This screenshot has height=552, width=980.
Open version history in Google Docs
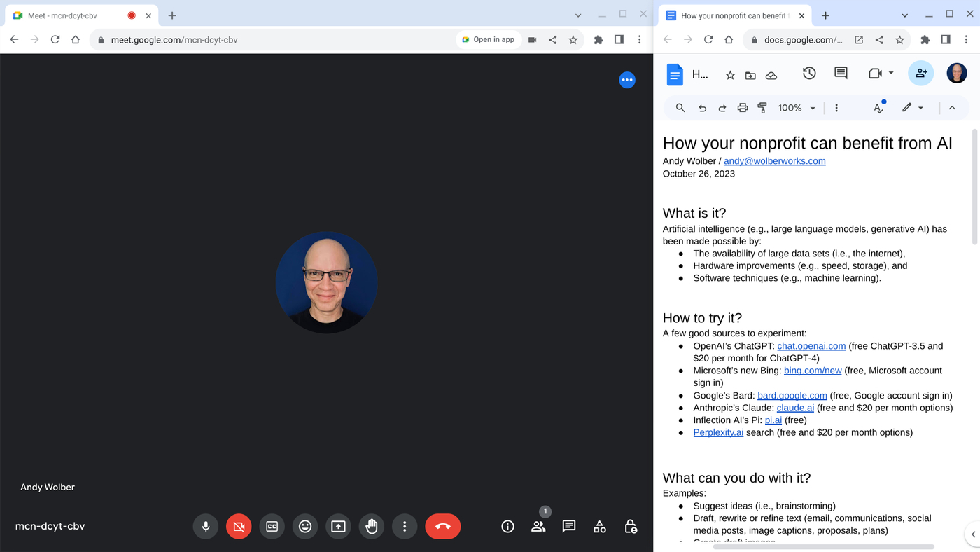(x=809, y=73)
